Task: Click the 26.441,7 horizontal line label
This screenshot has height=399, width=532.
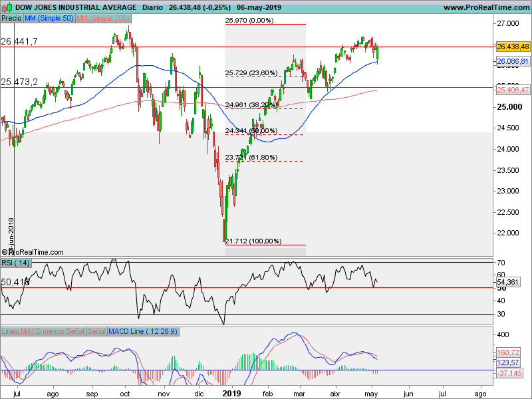Action: pos(19,41)
